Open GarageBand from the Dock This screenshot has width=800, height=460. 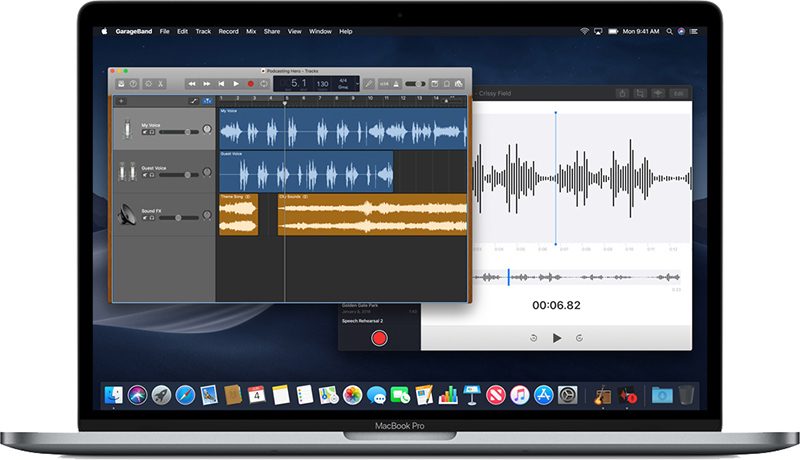coord(603,395)
